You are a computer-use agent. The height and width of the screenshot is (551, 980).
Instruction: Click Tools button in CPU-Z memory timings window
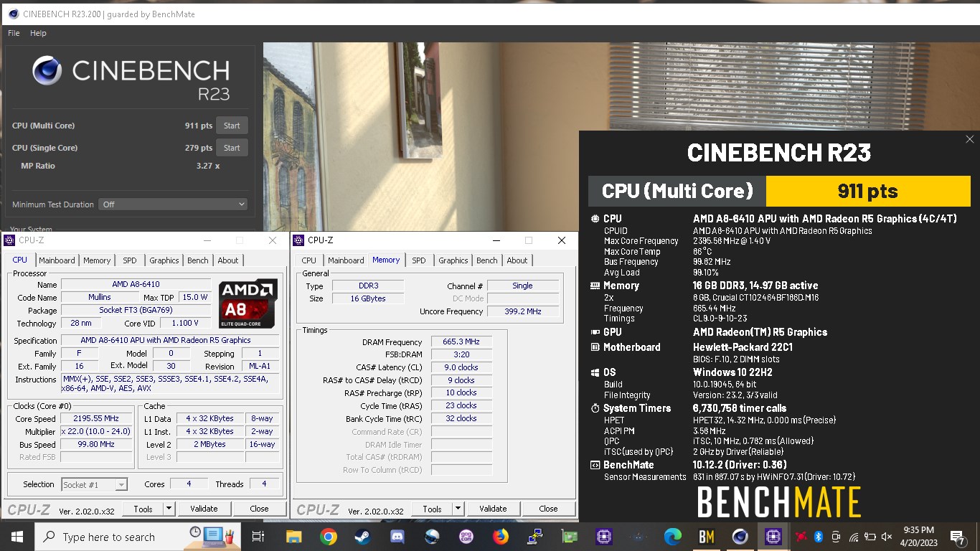(432, 509)
